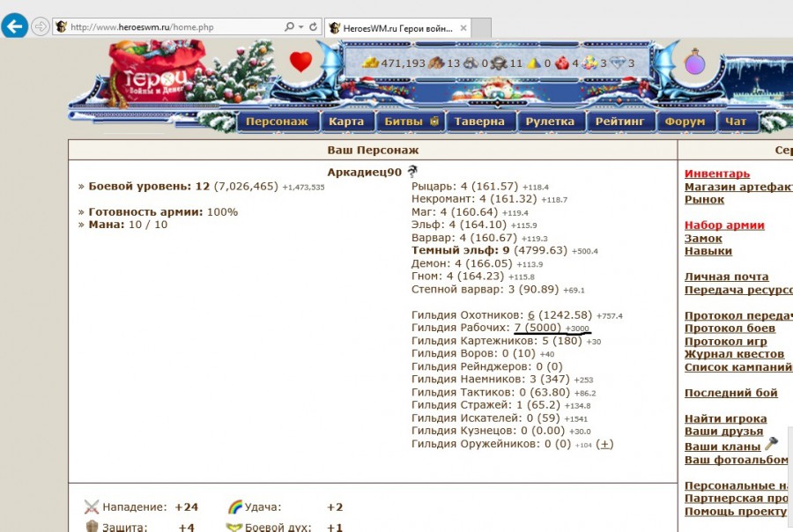Expand Гильдия Оружейников with the ± toggle
Image resolution: width=793 pixels, height=532 pixels.
tap(604, 444)
